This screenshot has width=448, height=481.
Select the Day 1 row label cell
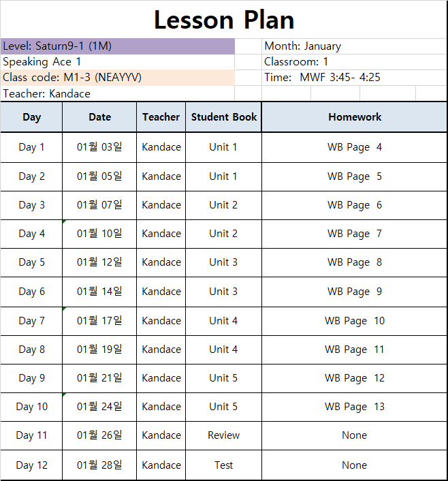click(x=31, y=147)
